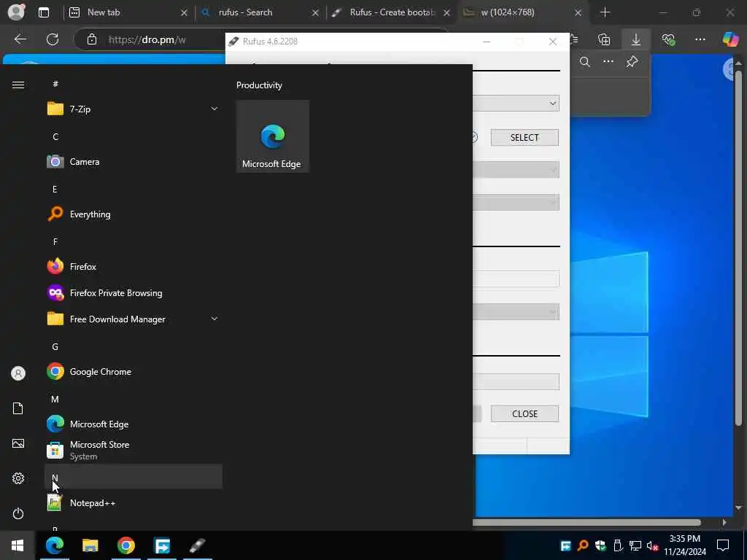Screen dimensions: 747x560
Task: Open Microsoft Edge from app list
Action: (133, 424)
